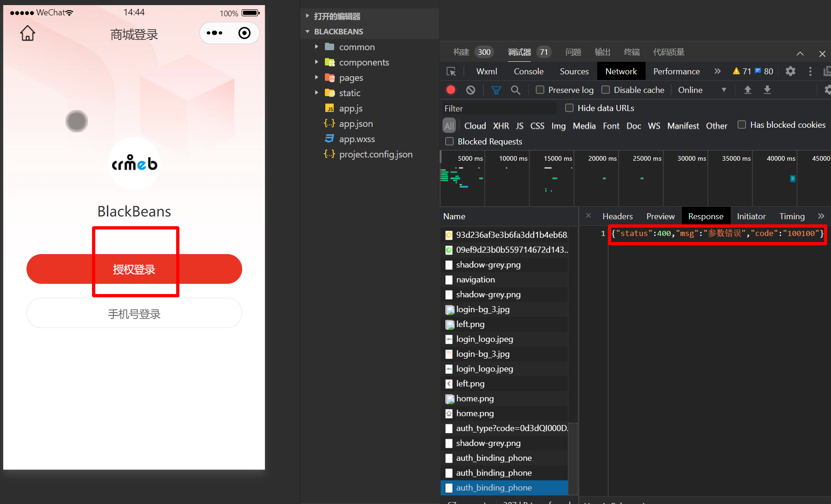
Task: Click the messages count 80 icon
Action: tap(764, 71)
